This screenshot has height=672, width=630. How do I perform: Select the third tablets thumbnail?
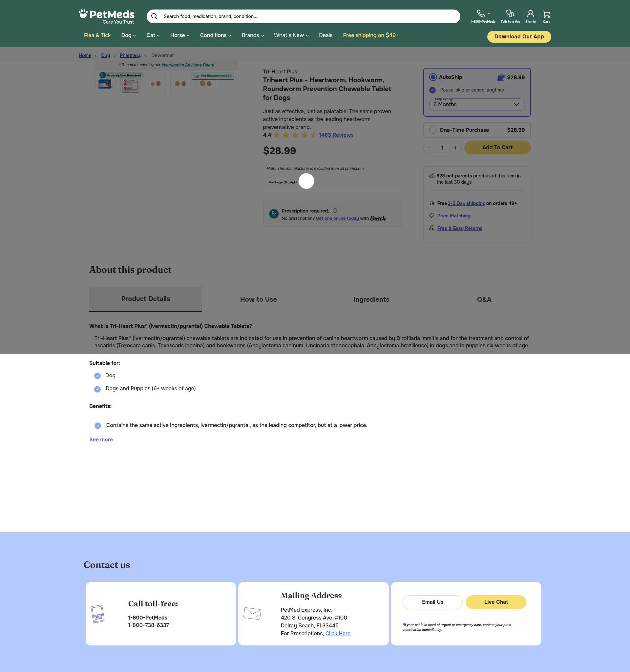point(156,84)
